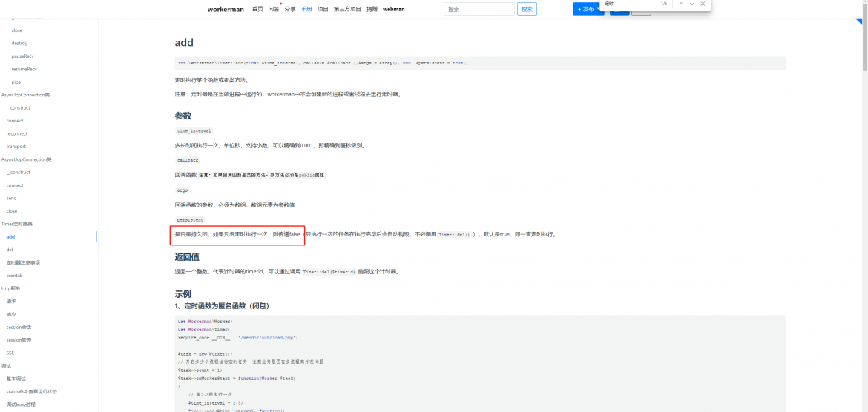Open the 第三方项目 nav item

click(x=347, y=9)
